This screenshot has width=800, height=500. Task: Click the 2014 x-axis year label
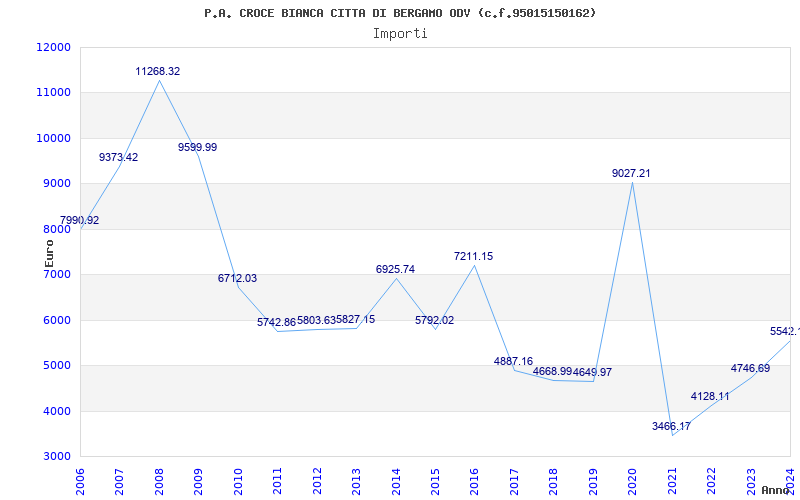[x=395, y=481]
